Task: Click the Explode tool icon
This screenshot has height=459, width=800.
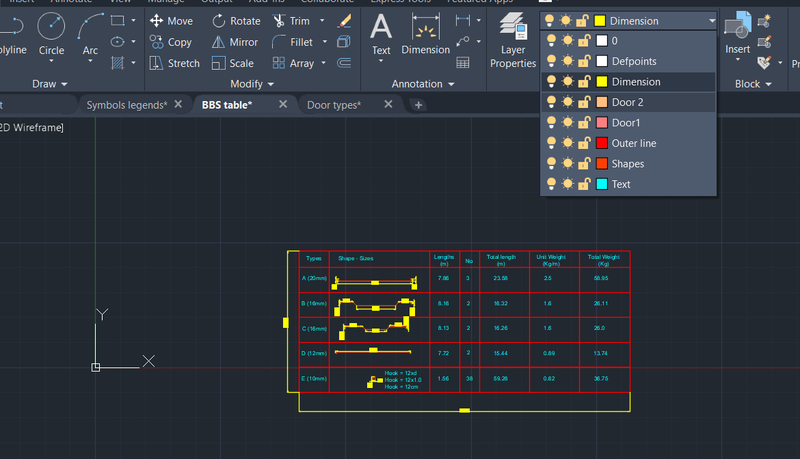Action: (344, 42)
